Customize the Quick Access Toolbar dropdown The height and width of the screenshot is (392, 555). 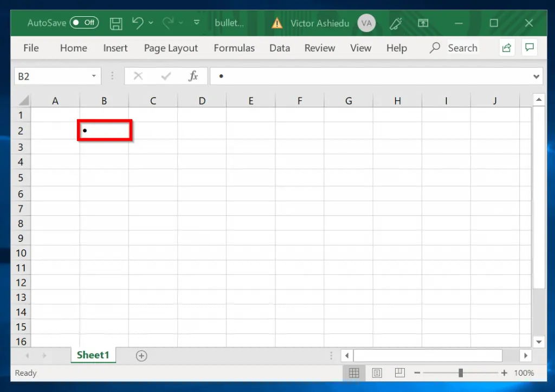point(197,23)
